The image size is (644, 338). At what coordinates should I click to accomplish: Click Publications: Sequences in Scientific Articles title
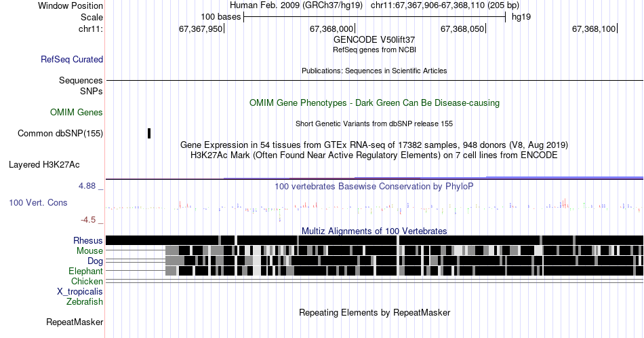(374, 71)
